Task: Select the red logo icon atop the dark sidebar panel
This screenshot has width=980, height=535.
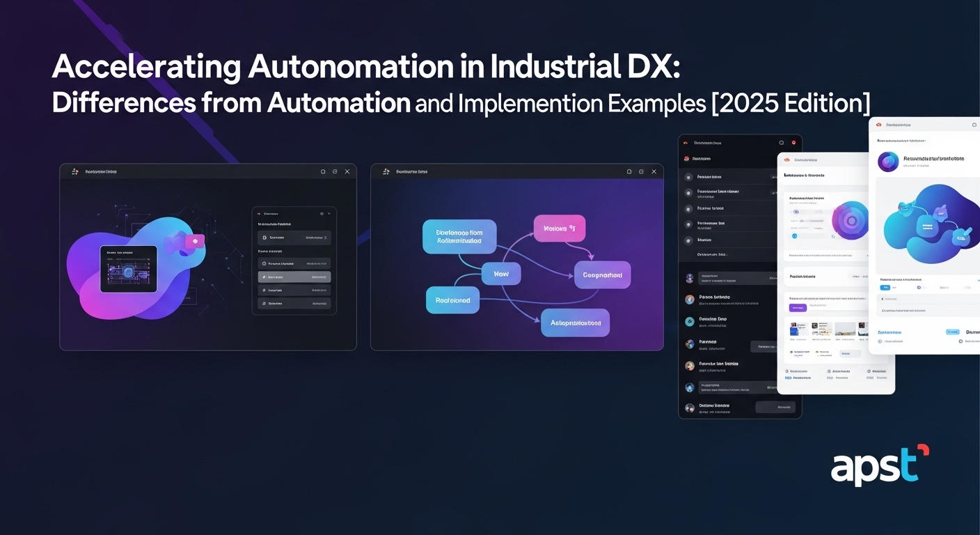Action: click(685, 143)
